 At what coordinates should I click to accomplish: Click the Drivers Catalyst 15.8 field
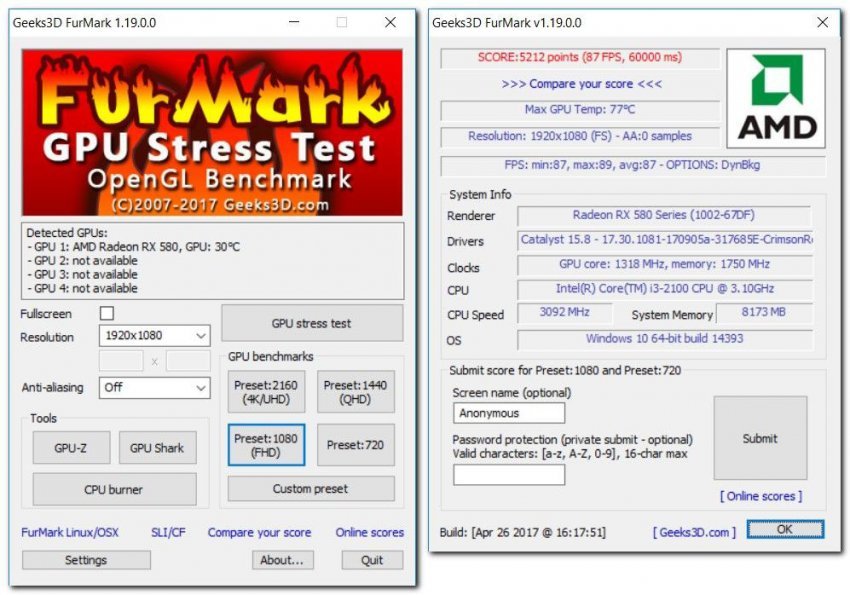click(665, 240)
